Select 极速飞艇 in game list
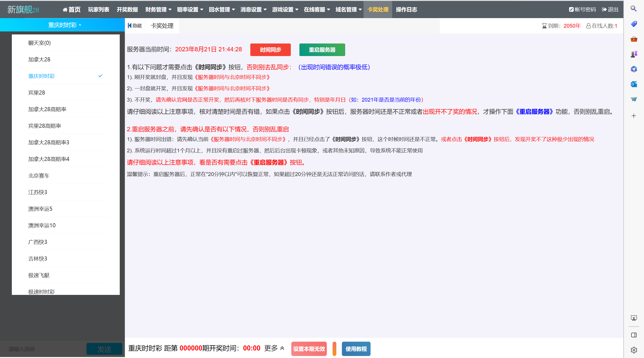Screen dimensions: 644x358 click(68, 275)
